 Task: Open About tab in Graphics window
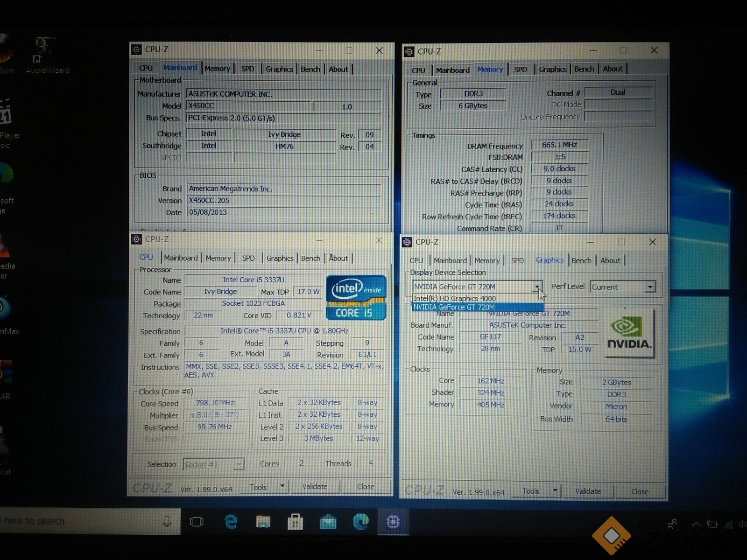610,260
